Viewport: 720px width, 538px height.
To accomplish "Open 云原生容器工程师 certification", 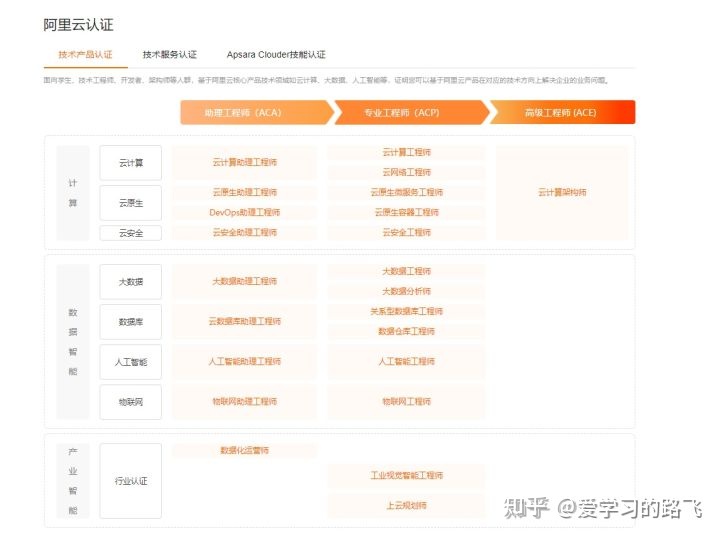I will pyautogui.click(x=406, y=213).
